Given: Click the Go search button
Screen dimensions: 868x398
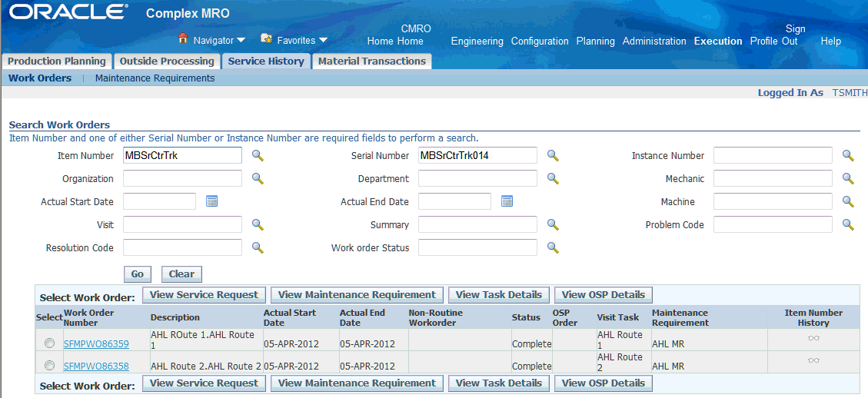Looking at the screenshot, I should pos(138,274).
